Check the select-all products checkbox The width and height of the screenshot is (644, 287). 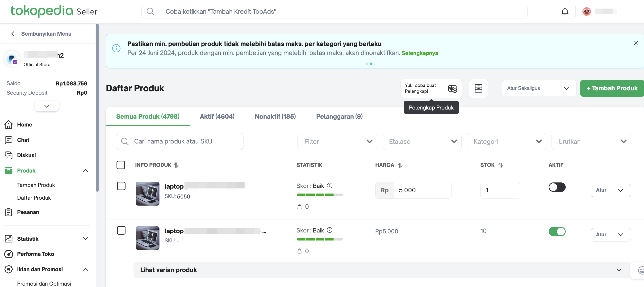(x=121, y=165)
